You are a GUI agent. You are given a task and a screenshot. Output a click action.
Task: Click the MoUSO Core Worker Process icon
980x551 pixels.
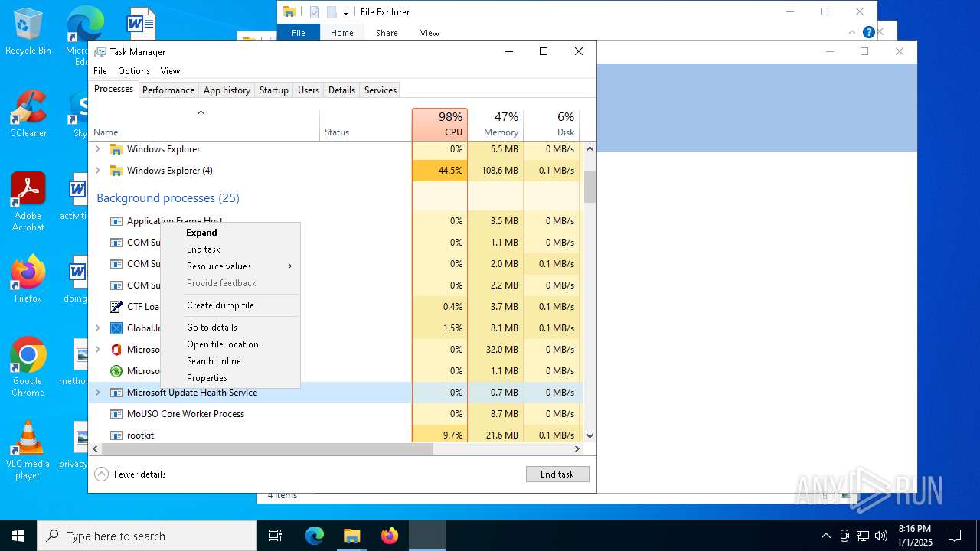116,414
